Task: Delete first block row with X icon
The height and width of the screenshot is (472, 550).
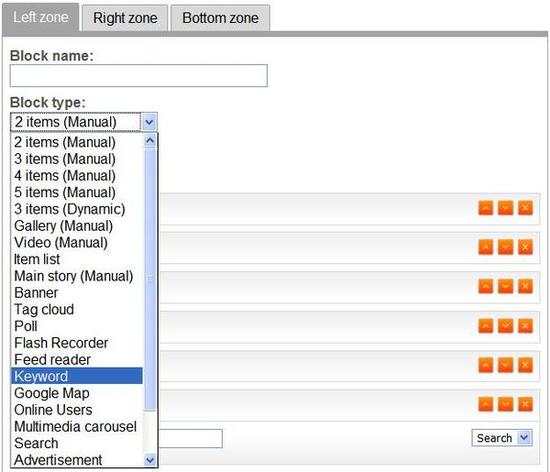Action: [525, 208]
